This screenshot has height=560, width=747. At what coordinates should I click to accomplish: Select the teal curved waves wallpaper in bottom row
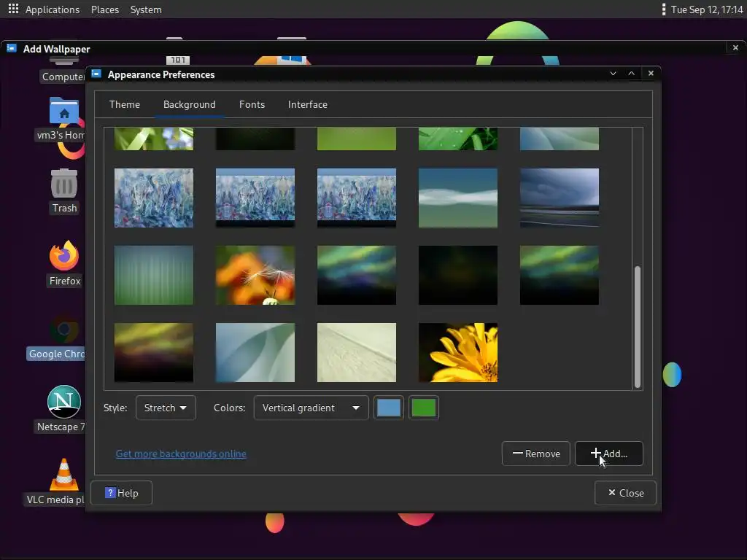pos(255,352)
